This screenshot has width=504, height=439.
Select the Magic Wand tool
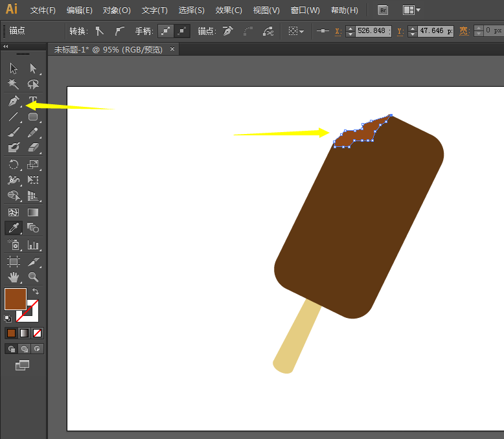click(x=14, y=84)
